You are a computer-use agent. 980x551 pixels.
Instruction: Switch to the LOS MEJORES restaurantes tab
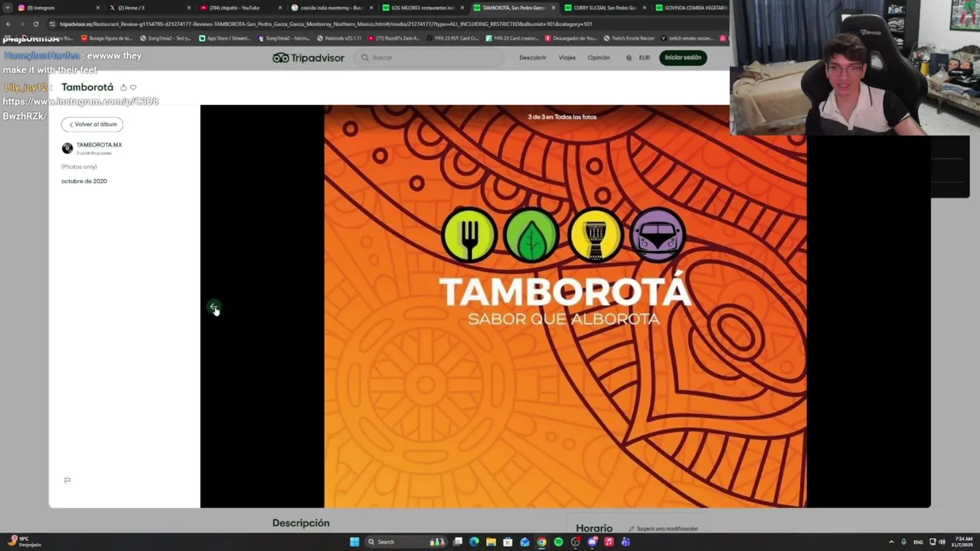click(x=422, y=8)
